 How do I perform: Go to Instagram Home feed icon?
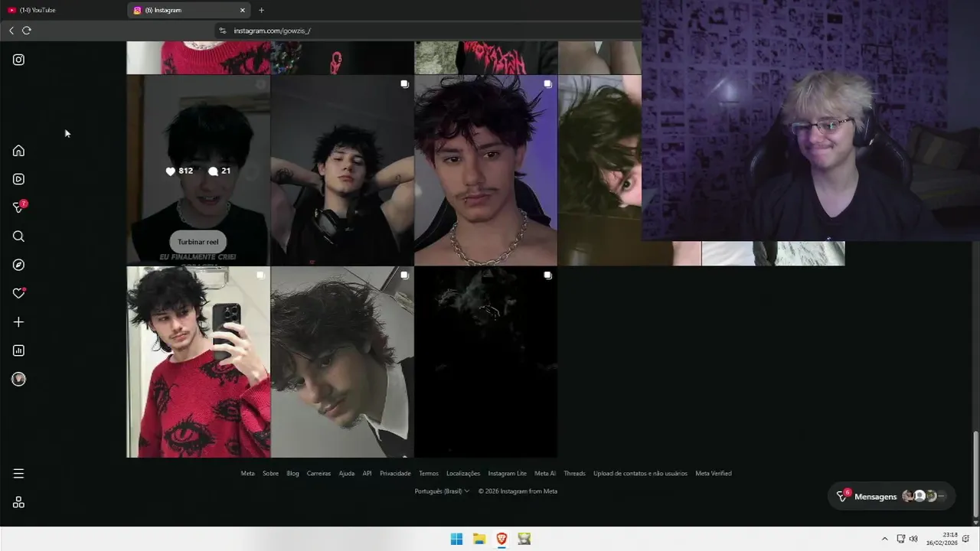coord(18,151)
